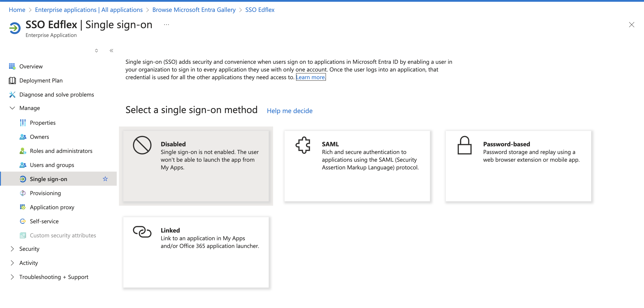Screen dimensions: 644x308
Task: Click the SSO Edflex application logo icon
Action: point(15,28)
